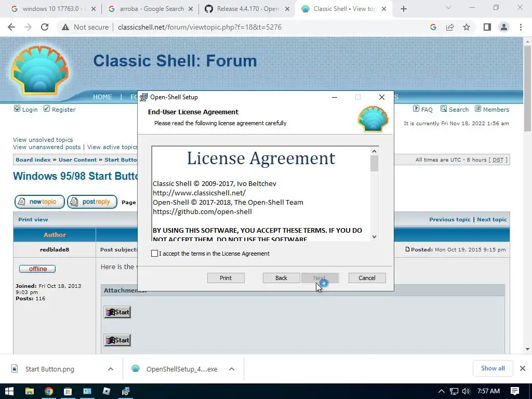Open the notification center icon
Image resolution: width=532 pixels, height=399 pixels.
(x=515, y=391)
